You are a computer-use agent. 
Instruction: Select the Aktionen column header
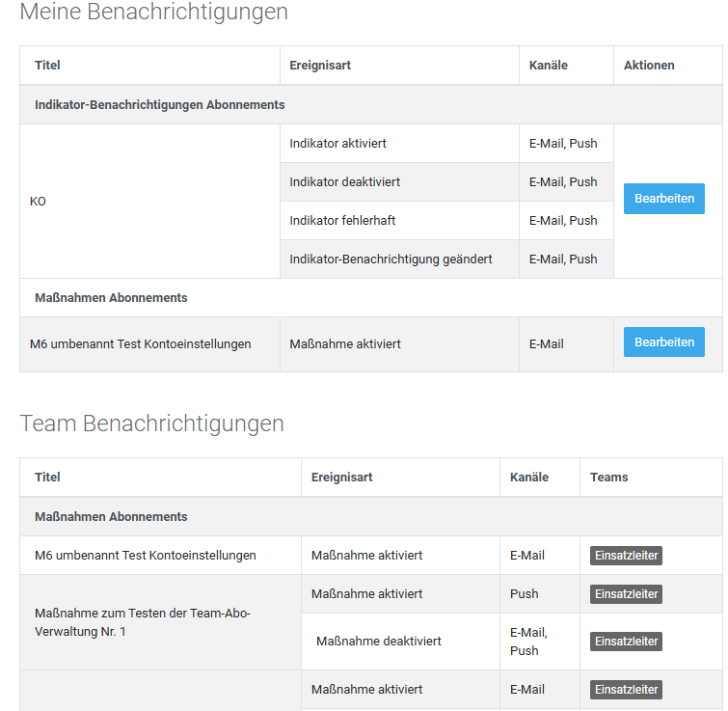(x=649, y=66)
